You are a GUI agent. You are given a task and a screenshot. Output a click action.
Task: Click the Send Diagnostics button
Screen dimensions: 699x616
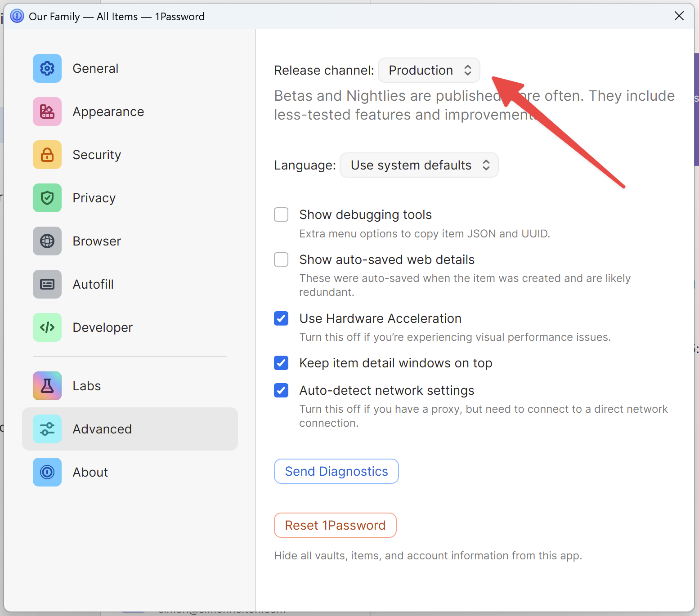(336, 471)
